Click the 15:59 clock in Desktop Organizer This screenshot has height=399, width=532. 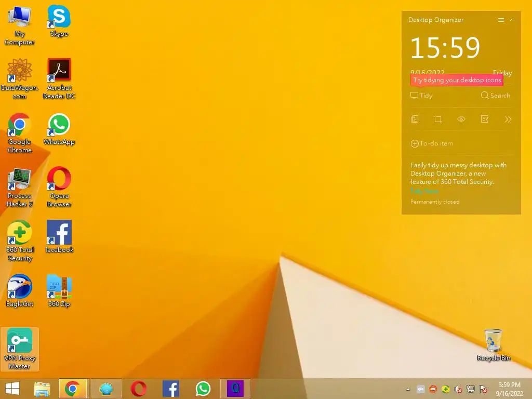pos(445,48)
